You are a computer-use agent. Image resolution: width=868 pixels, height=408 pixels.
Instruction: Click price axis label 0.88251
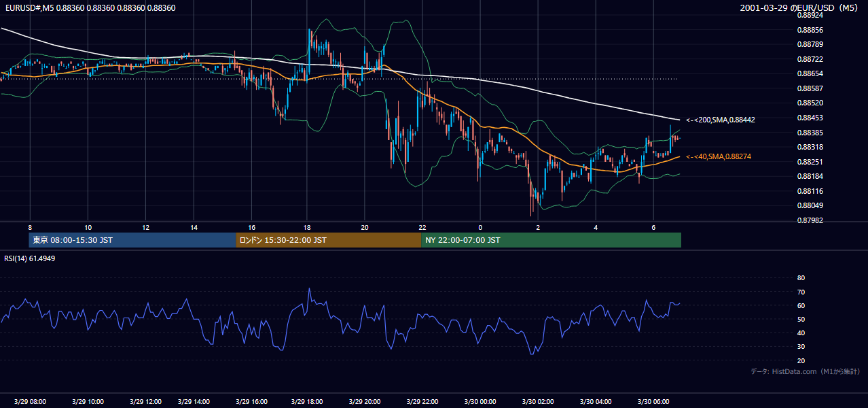(810, 162)
